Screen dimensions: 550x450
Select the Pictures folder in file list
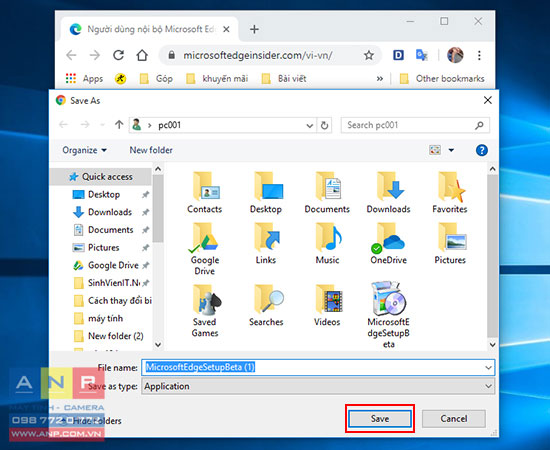tap(450, 244)
